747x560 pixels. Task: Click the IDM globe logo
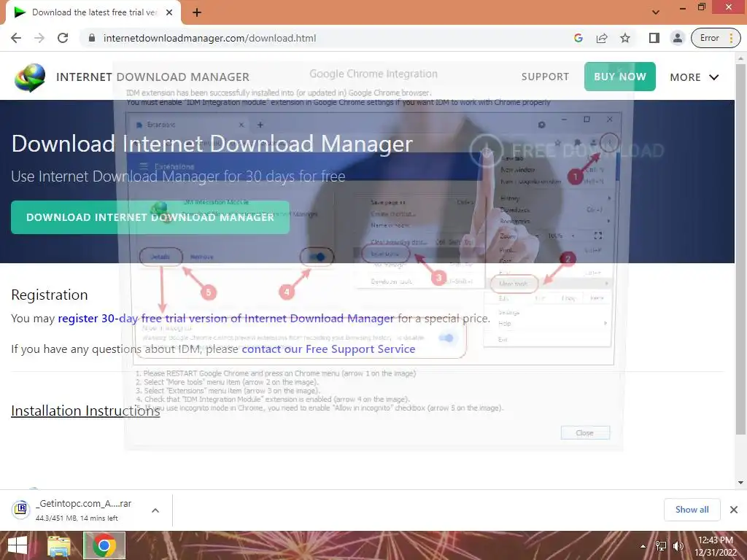pos(29,77)
